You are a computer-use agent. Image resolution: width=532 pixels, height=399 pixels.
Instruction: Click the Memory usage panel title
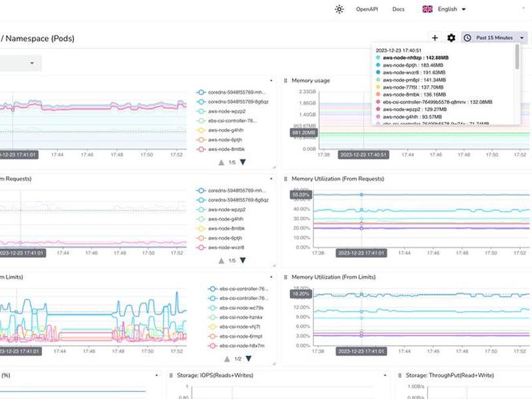coord(311,80)
